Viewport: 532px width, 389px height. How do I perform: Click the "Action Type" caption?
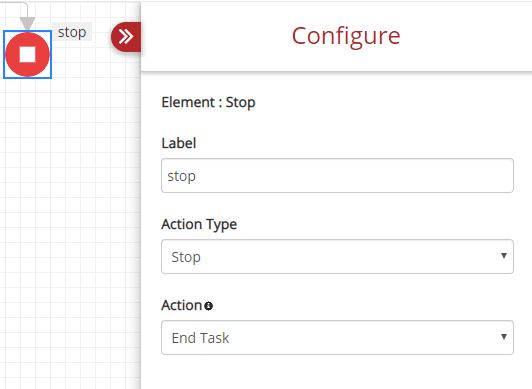pyautogui.click(x=199, y=225)
